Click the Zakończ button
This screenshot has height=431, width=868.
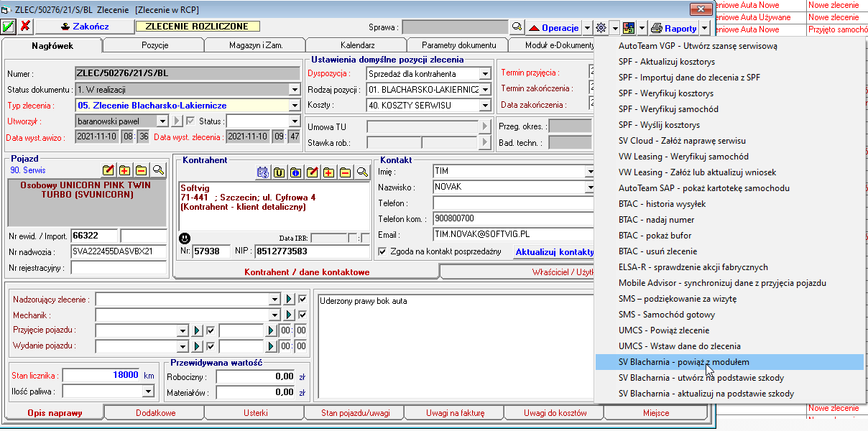click(x=85, y=27)
